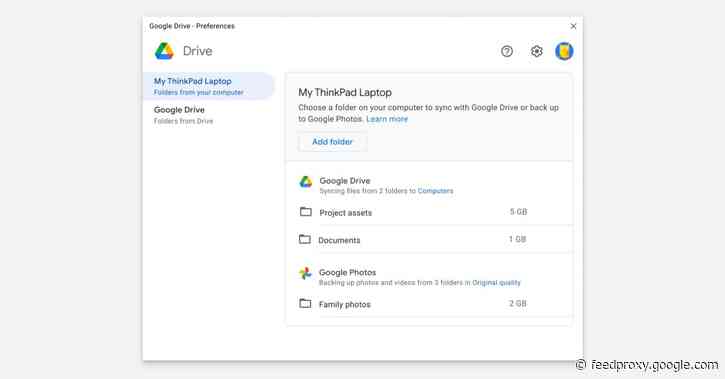Click the 5 GB size value
725x379 pixels.
pyautogui.click(x=518, y=212)
